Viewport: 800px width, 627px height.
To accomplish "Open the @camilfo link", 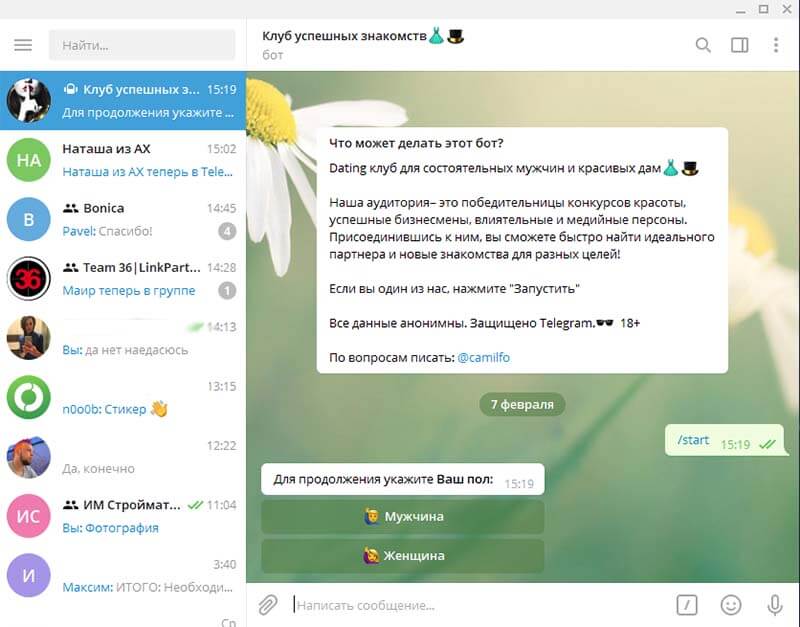I will click(483, 358).
